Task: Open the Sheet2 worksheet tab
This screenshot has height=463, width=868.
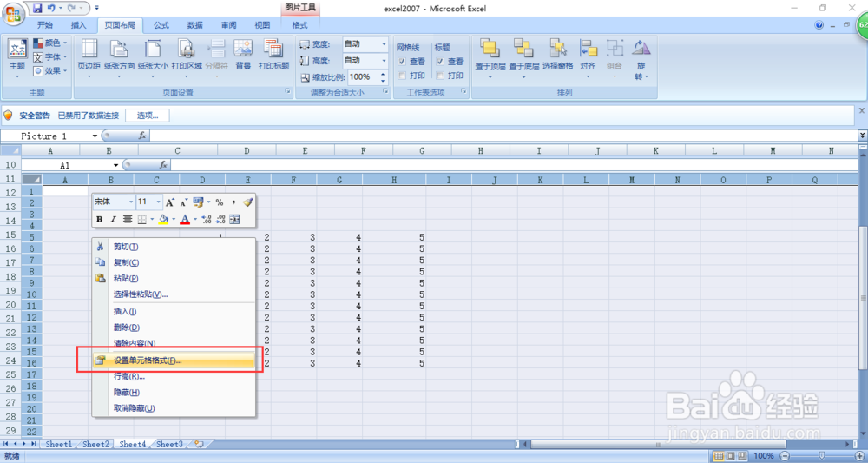Action: pos(95,444)
